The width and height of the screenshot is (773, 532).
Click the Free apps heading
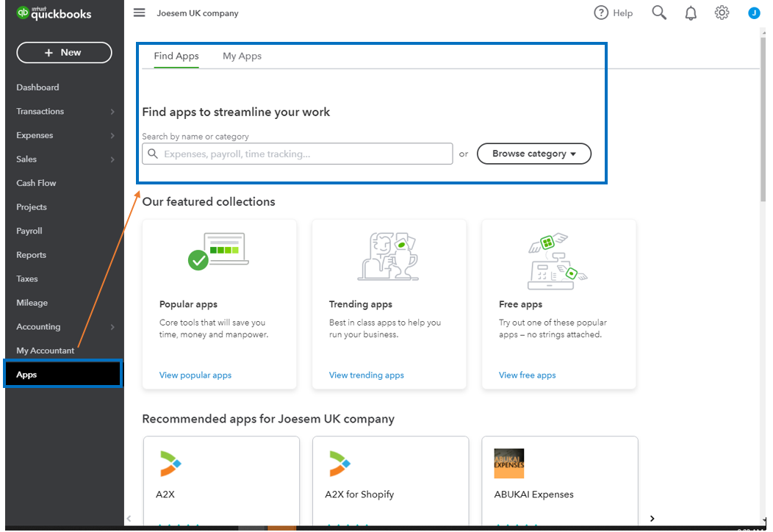click(520, 304)
